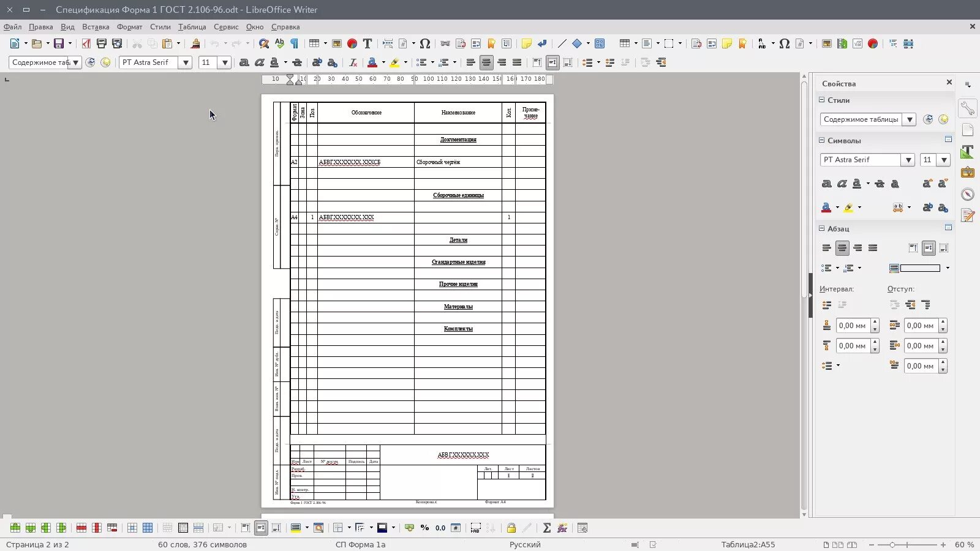Open the Gallery deck in the sidebar
Image resolution: width=980 pixels, height=551 pixels.
(968, 173)
